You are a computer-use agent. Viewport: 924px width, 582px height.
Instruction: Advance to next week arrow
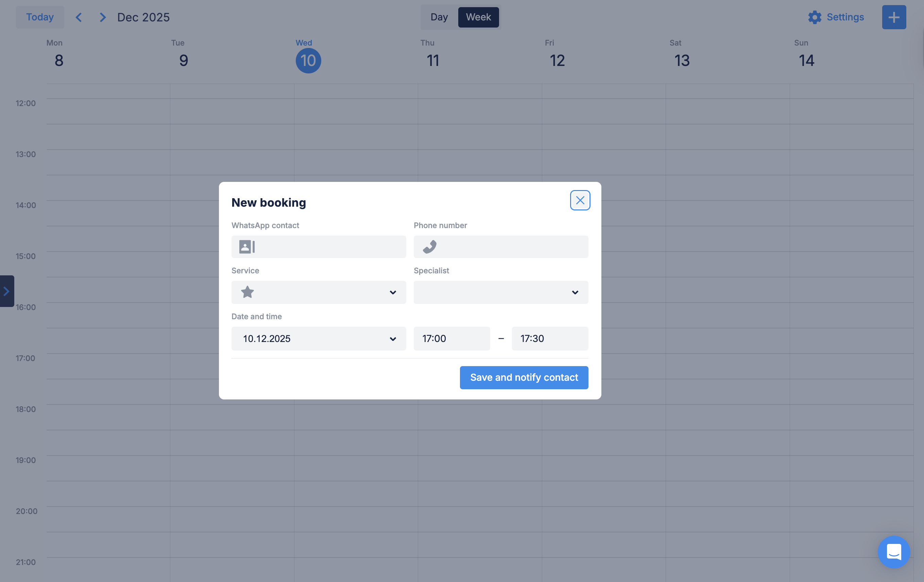point(102,17)
